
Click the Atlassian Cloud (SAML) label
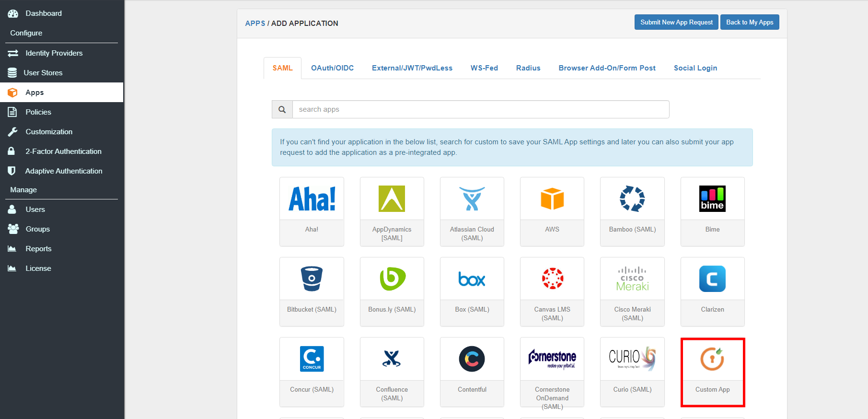(472, 233)
